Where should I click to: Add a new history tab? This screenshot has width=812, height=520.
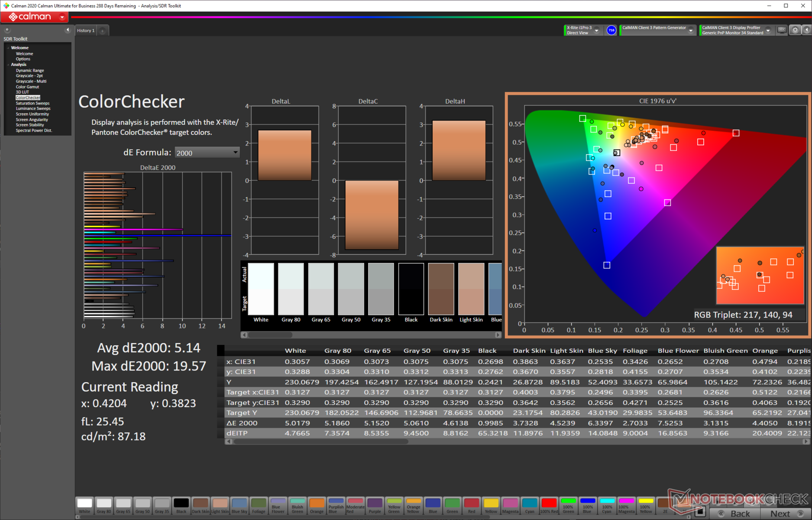(103, 31)
